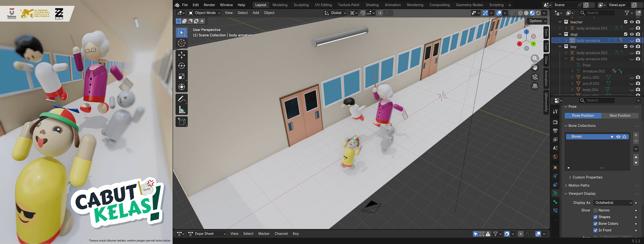This screenshot has height=244, width=644.
Task: Open the Output properties tab icon
Action: coord(555,131)
